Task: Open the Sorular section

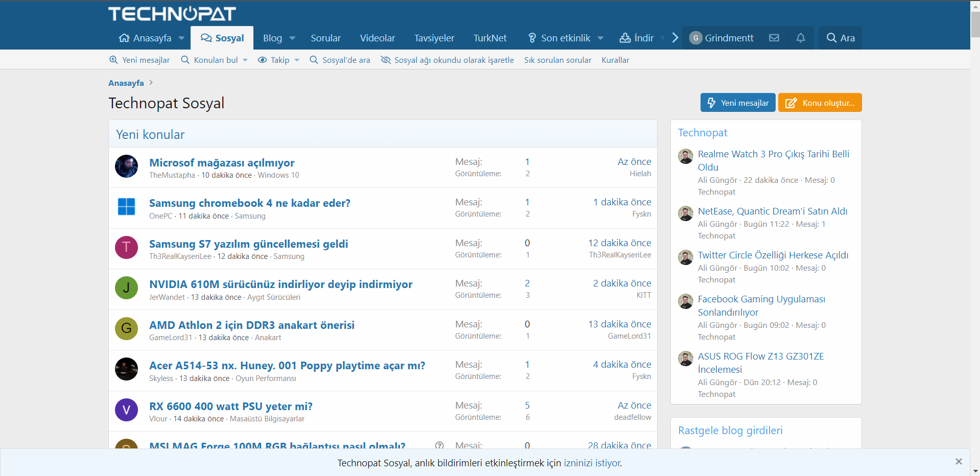Action: point(325,38)
